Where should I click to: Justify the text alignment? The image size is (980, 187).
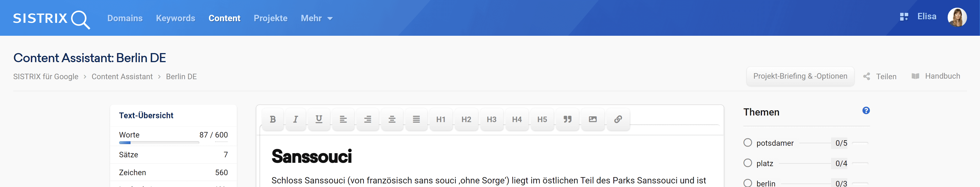point(416,119)
